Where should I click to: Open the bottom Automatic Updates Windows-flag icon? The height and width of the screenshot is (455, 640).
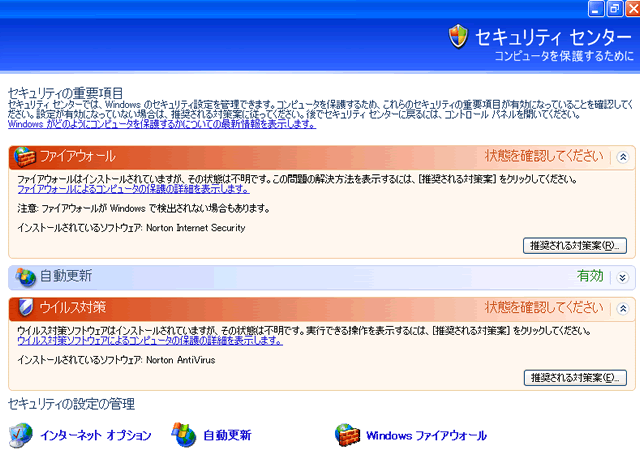click(183, 434)
